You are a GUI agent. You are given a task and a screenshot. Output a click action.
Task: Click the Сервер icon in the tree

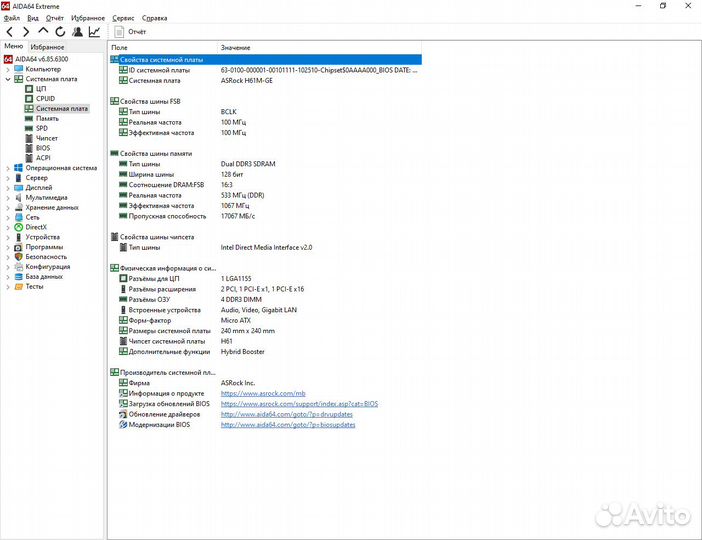[18, 178]
